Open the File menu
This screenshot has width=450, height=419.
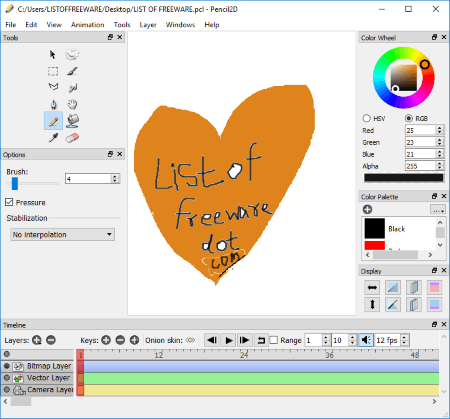tap(11, 25)
